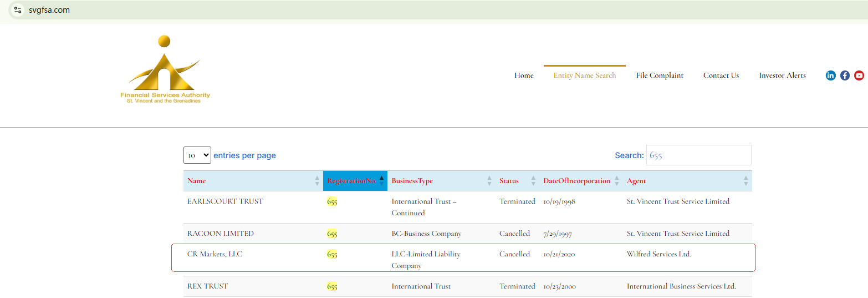The image size is (868, 298).
Task: Click the site info icon in address bar
Action: (18, 10)
